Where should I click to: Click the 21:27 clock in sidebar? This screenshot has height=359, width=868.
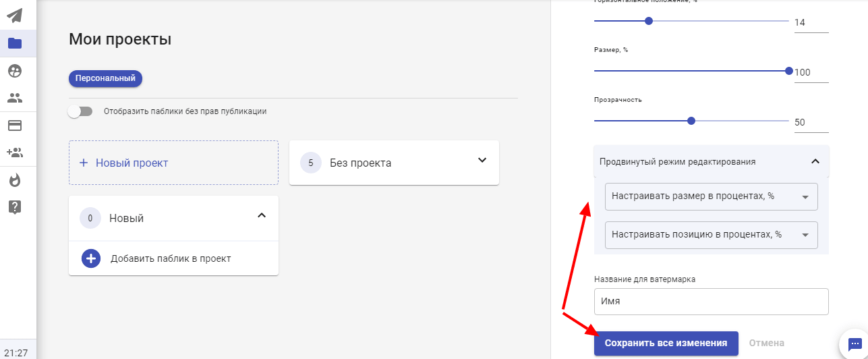point(15,352)
